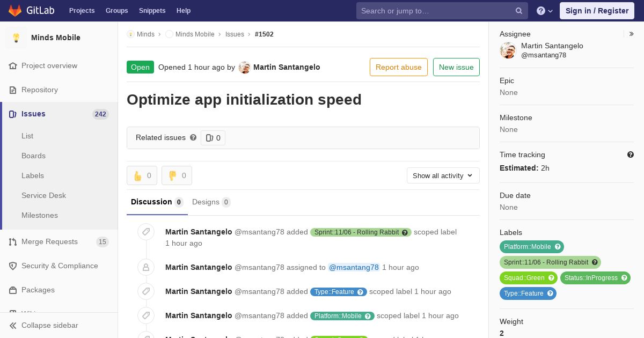Open Security & Compliance shield menu
Image resolution: width=644 pixels, height=338 pixels.
[59, 266]
